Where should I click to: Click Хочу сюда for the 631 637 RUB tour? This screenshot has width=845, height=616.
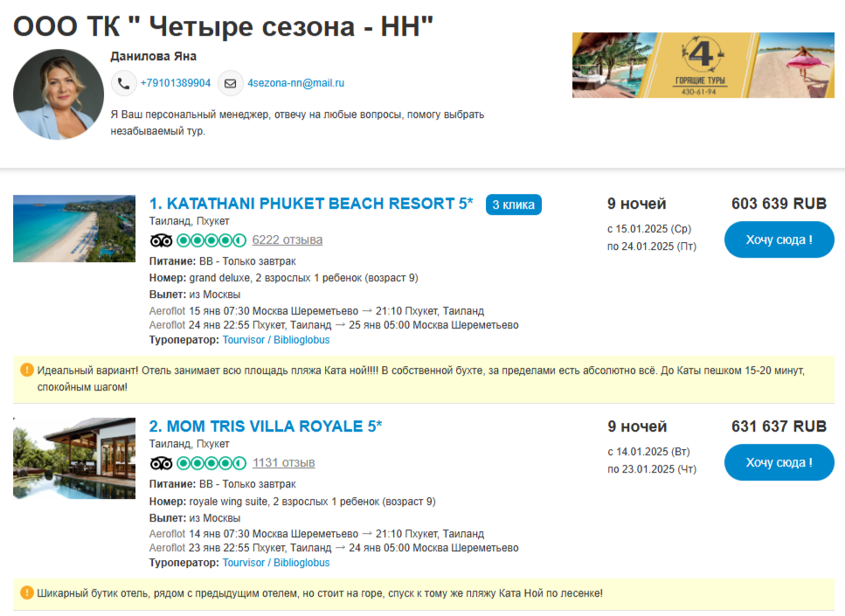(779, 462)
